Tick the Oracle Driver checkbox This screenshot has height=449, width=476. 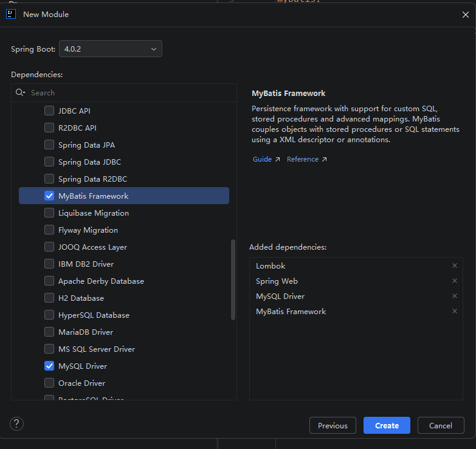[49, 383]
